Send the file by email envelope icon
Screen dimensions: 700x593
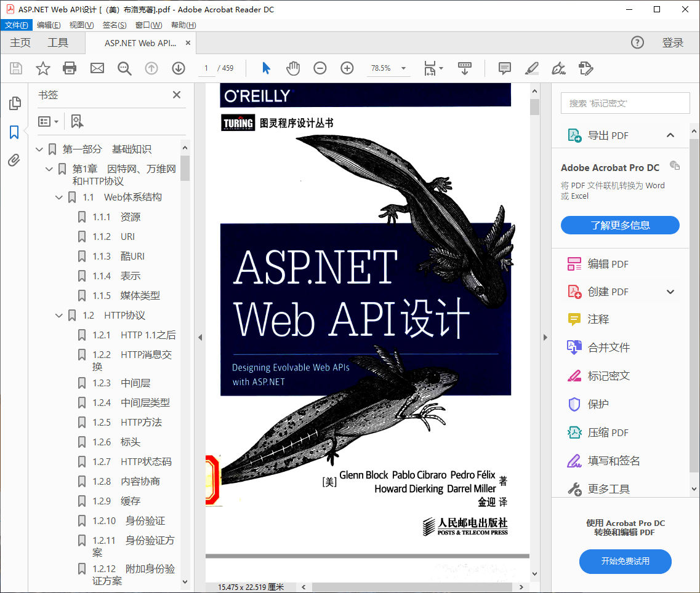pyautogui.click(x=97, y=68)
